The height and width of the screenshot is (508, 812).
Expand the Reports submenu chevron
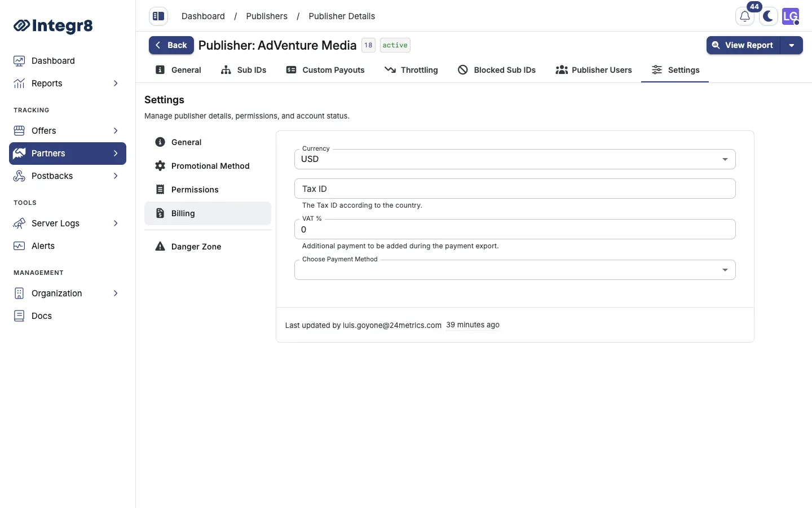(x=116, y=84)
